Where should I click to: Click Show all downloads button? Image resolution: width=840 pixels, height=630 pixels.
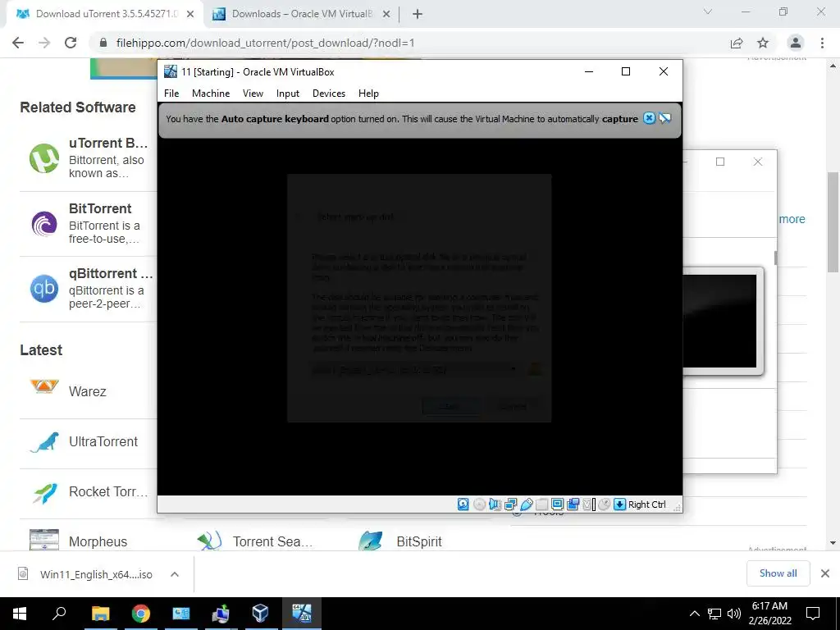[778, 573]
